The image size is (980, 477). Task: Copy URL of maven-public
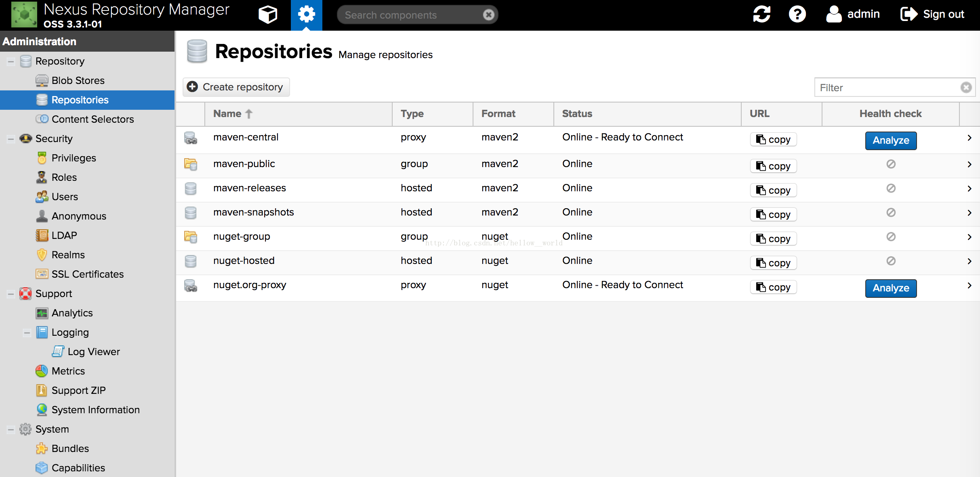click(x=773, y=166)
